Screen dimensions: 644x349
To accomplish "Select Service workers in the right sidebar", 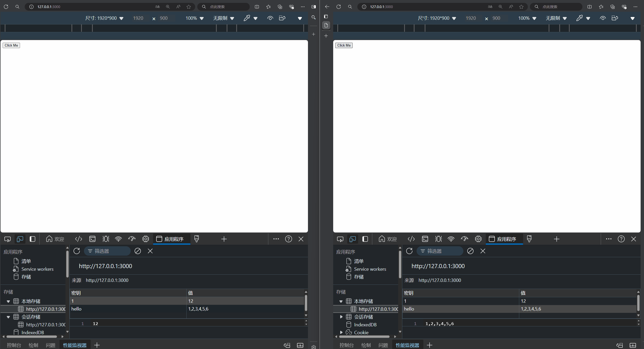I will (370, 269).
